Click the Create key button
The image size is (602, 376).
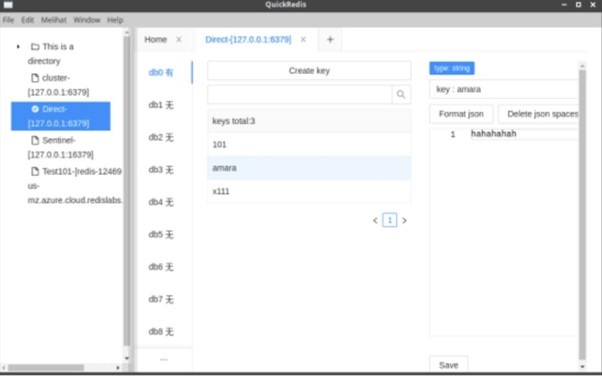point(309,71)
